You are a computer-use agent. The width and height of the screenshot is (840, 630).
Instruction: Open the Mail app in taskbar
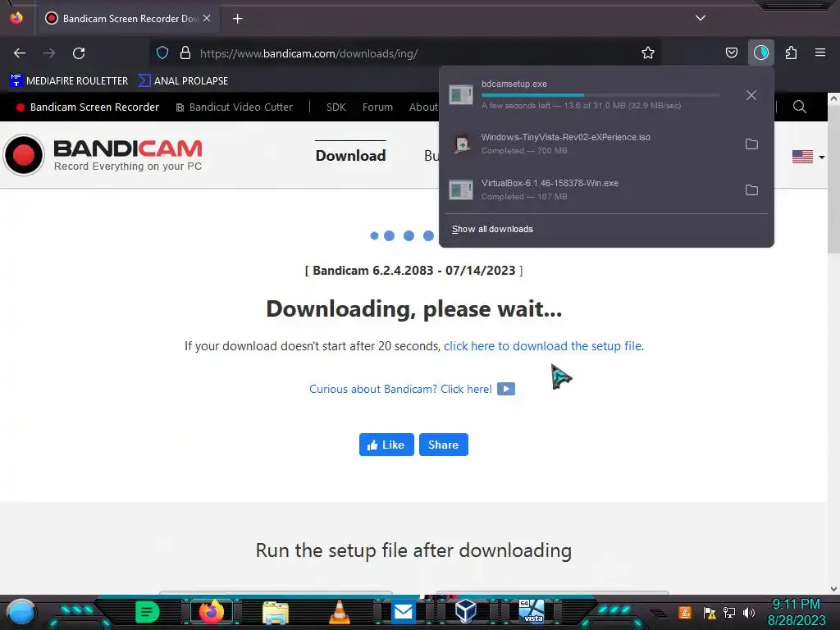tap(403, 612)
